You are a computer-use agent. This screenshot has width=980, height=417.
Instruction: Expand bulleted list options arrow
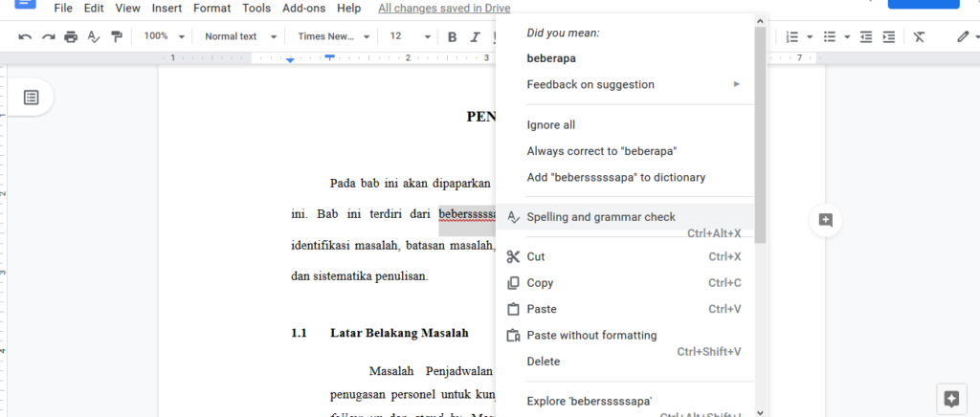tap(847, 37)
